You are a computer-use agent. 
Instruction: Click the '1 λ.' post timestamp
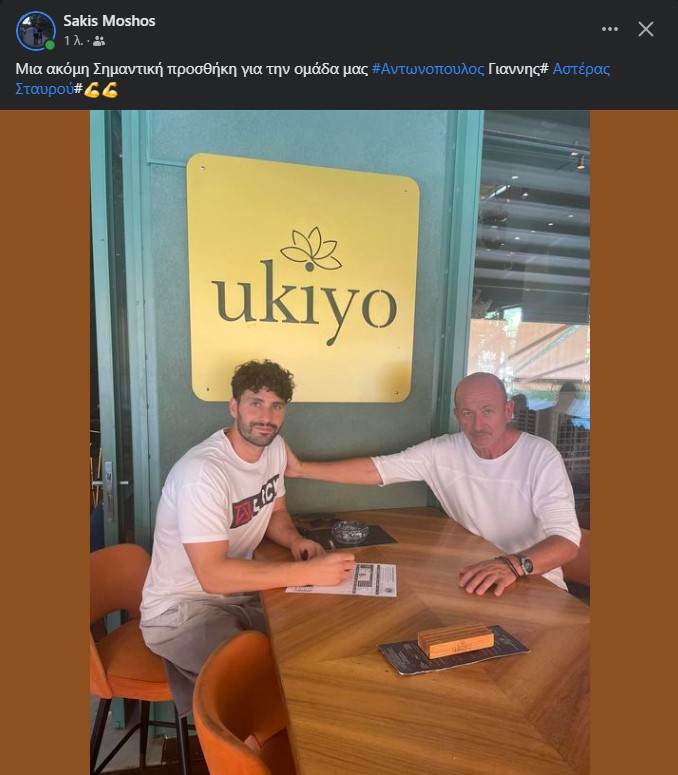click(73, 41)
